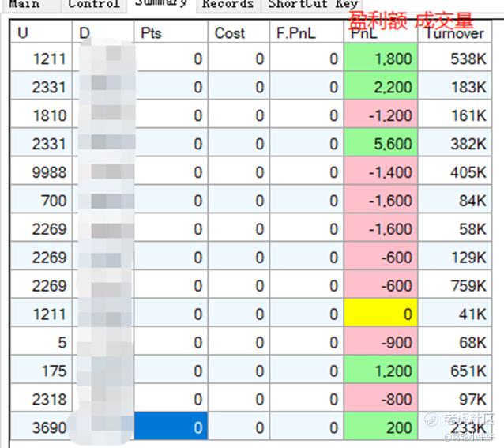The image size is (504, 448).
Task: Select the U cell 3690
Action: click(41, 426)
